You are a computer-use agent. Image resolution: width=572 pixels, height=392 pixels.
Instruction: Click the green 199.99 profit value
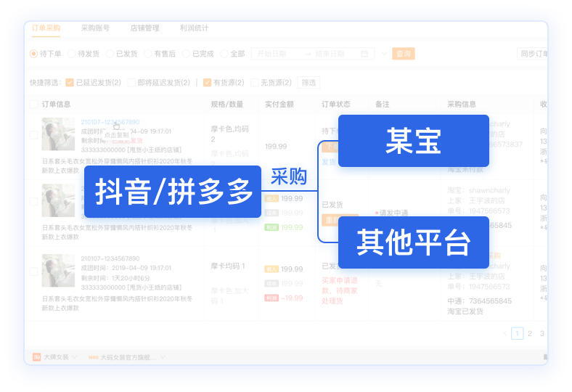[292, 227]
